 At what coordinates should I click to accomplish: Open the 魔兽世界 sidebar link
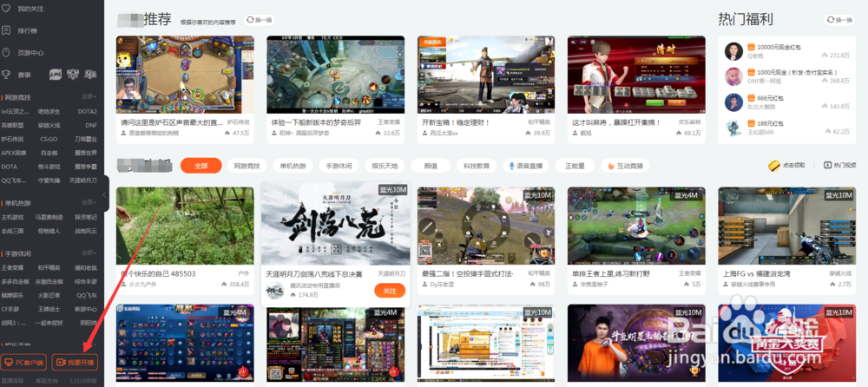tap(86, 152)
